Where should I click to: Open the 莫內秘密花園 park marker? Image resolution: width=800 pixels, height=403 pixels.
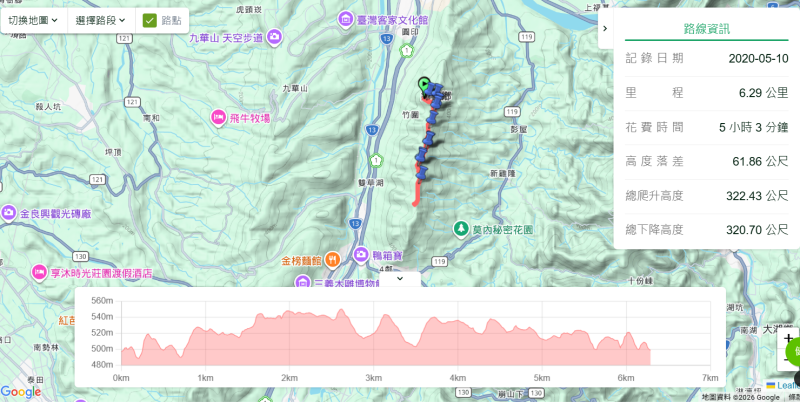click(x=461, y=230)
